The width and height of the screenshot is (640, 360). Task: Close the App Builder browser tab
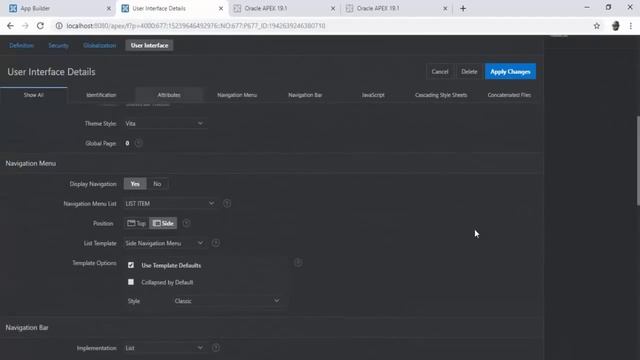109,8
